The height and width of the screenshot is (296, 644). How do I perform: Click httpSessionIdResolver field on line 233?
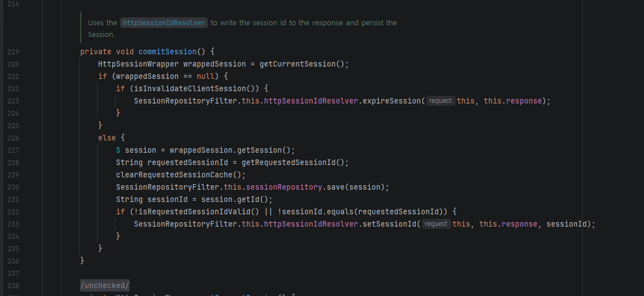[311, 224]
